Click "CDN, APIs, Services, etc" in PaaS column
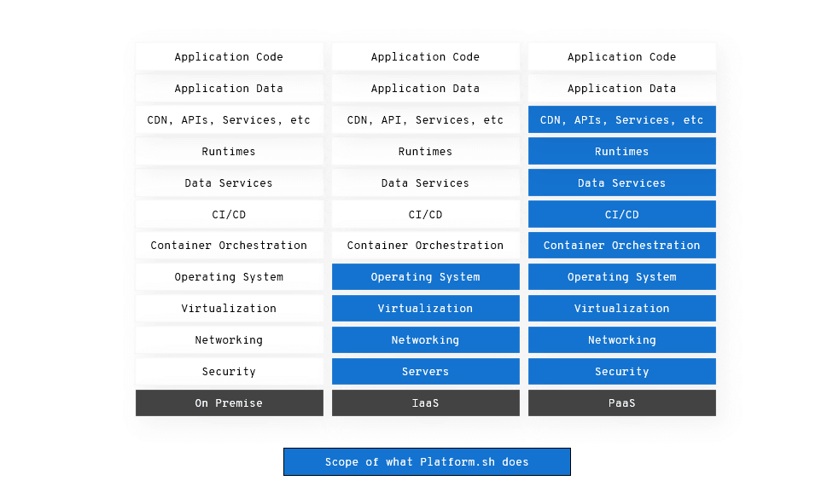Viewport: 839px width, 504px height. click(x=621, y=120)
